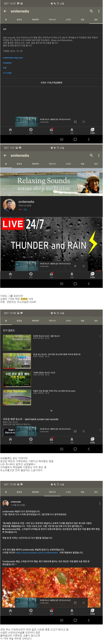Open options for 잔잔한 빗소리 3시간 video
103x644 pixels.
[x=100, y=336]
